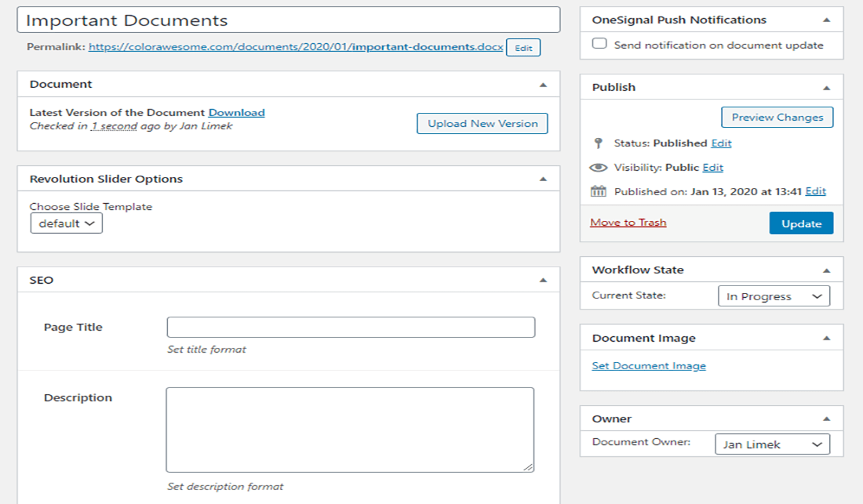Open the Document Owner dropdown

coord(772,444)
